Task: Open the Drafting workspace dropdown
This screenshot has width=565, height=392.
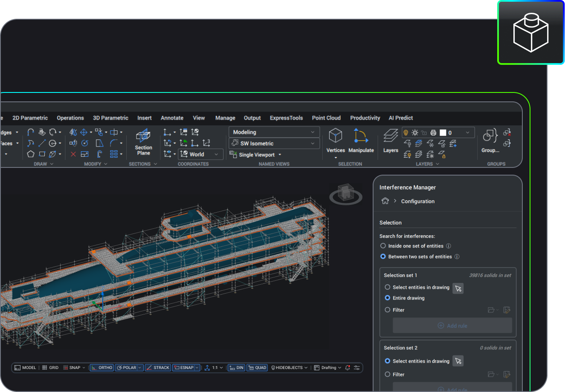Action: click(327, 368)
